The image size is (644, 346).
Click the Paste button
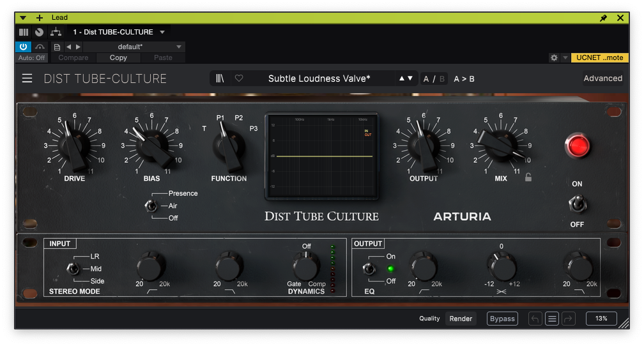point(163,58)
